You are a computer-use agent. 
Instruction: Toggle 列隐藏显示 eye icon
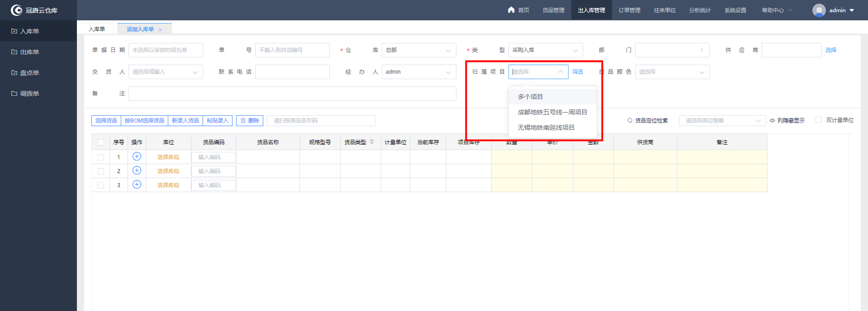coord(773,121)
